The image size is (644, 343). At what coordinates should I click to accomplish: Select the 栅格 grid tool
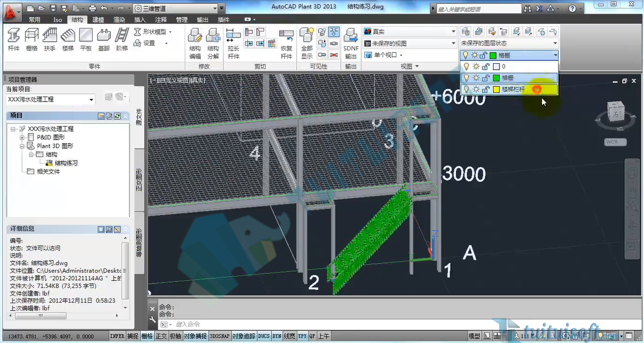click(32, 40)
